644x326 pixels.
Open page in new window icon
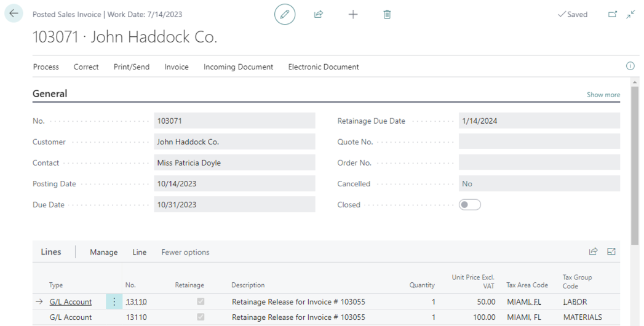coord(613,15)
